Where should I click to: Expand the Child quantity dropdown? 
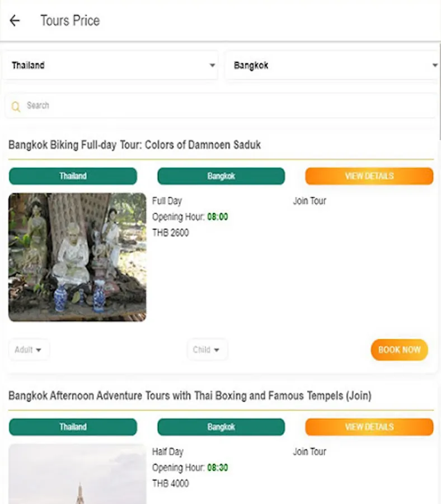click(x=207, y=350)
